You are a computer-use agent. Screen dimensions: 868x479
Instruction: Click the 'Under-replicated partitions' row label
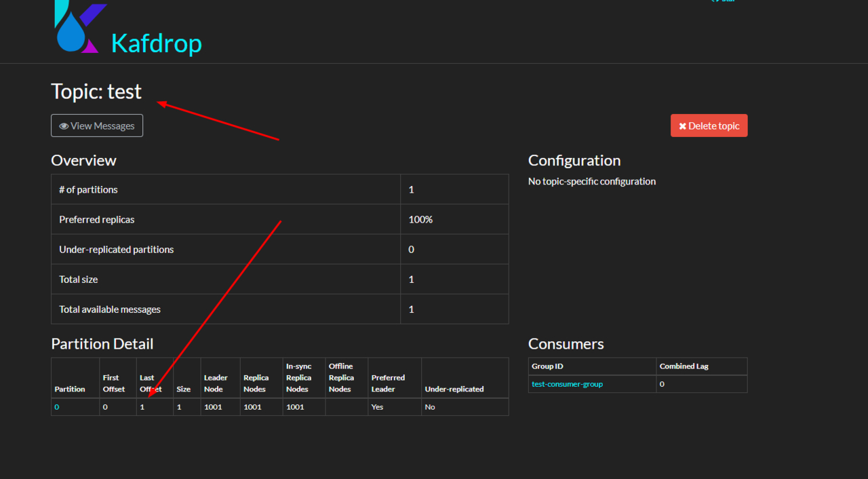click(x=117, y=250)
